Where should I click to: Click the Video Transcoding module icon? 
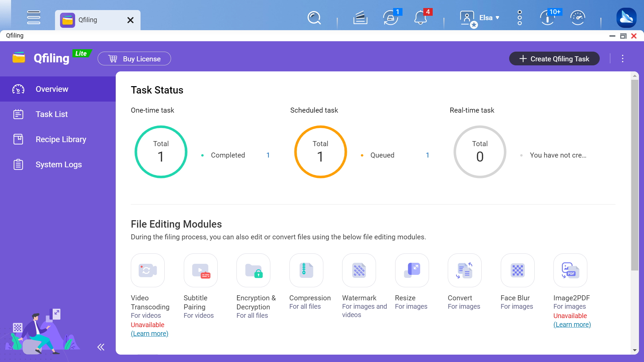[148, 270]
